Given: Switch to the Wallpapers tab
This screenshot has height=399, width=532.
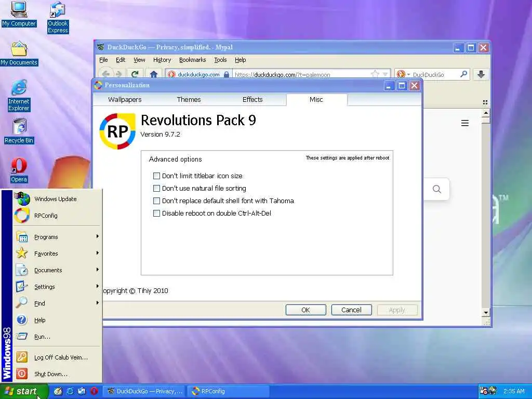Looking at the screenshot, I should coord(125,99).
